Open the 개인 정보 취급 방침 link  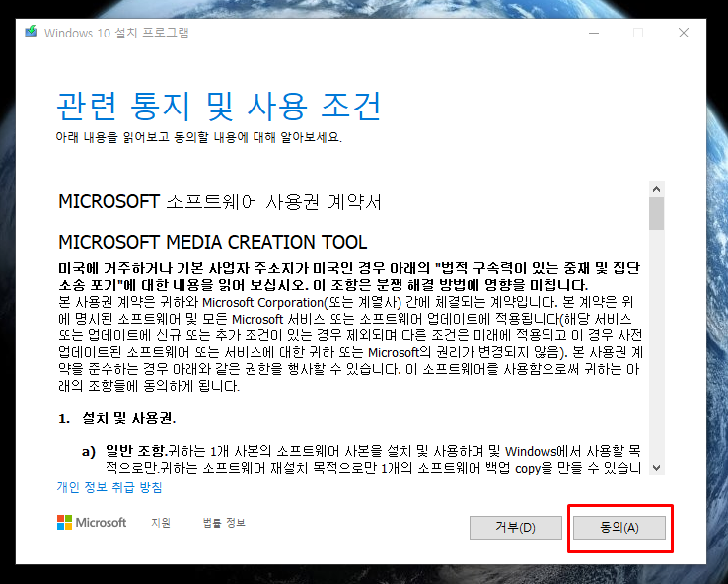(x=109, y=487)
